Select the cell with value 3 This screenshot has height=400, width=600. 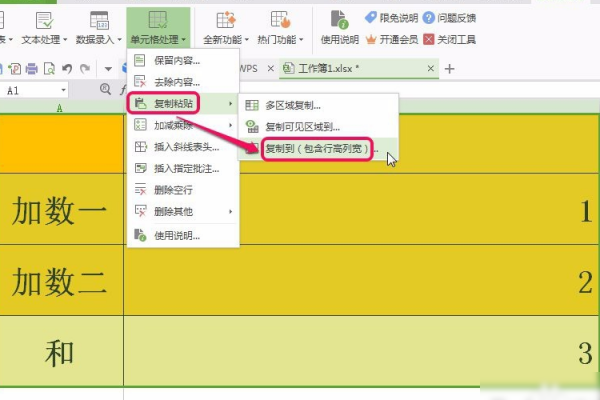361,351
